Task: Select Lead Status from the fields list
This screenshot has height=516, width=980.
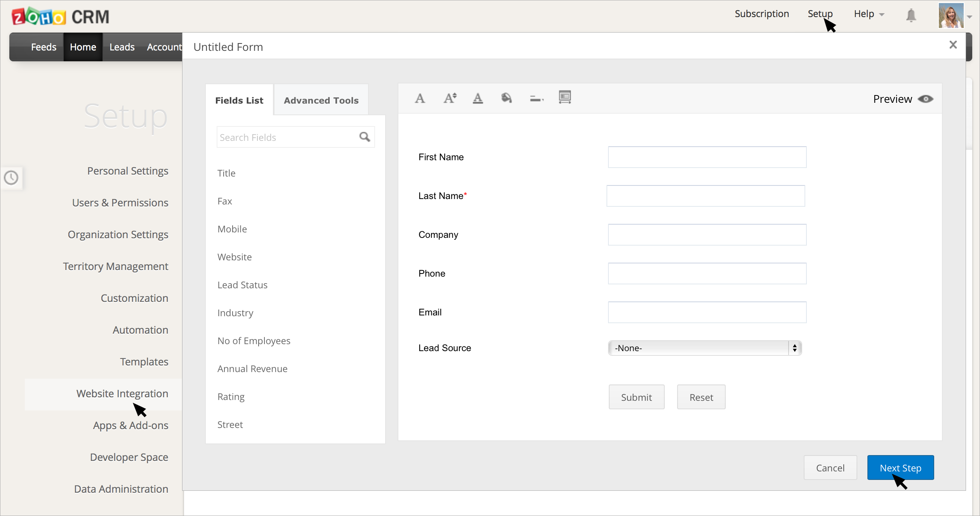Action: (x=242, y=285)
